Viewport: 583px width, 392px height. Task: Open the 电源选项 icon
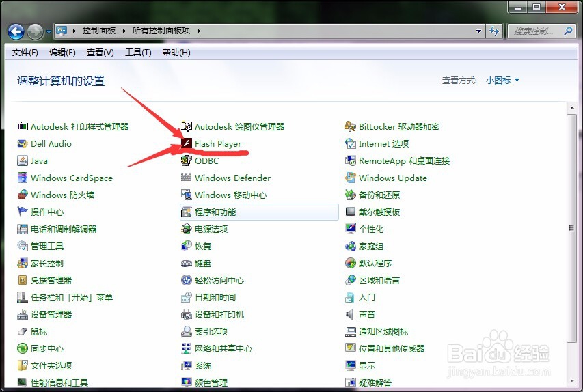(x=187, y=229)
